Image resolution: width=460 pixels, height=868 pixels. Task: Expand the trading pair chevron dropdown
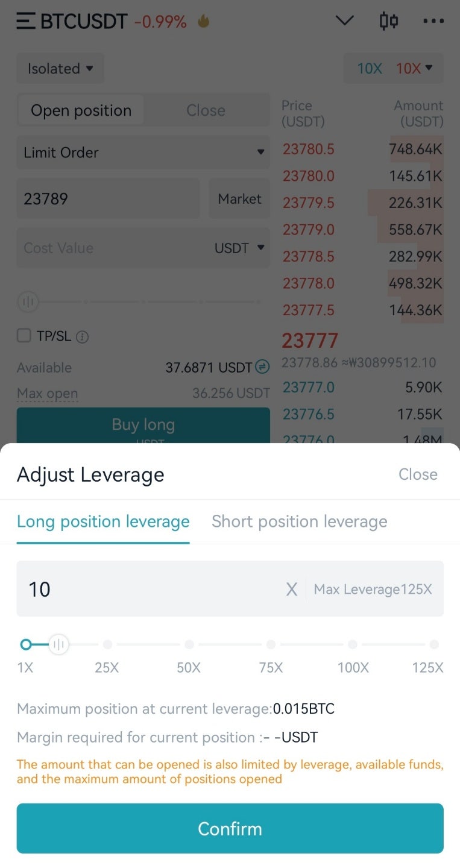coord(344,21)
